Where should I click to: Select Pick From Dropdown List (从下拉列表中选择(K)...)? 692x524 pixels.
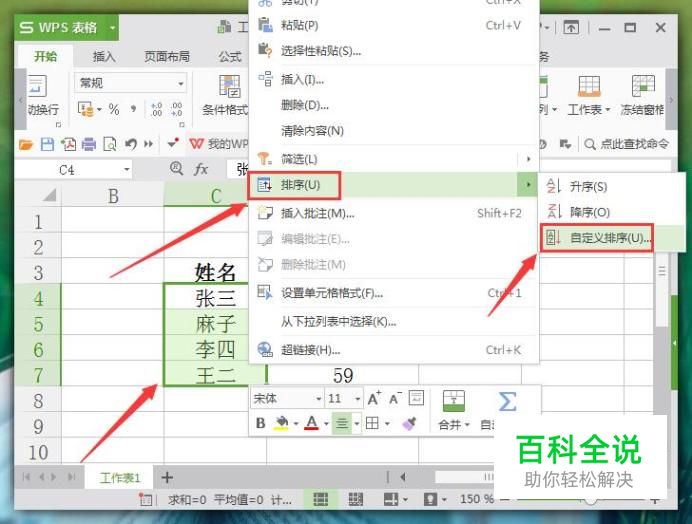point(394,321)
